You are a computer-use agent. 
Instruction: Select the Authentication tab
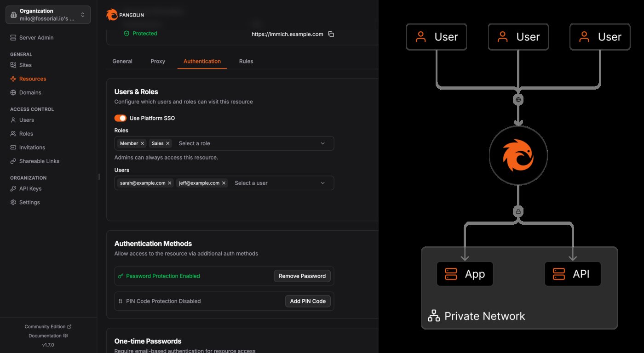[x=202, y=61]
